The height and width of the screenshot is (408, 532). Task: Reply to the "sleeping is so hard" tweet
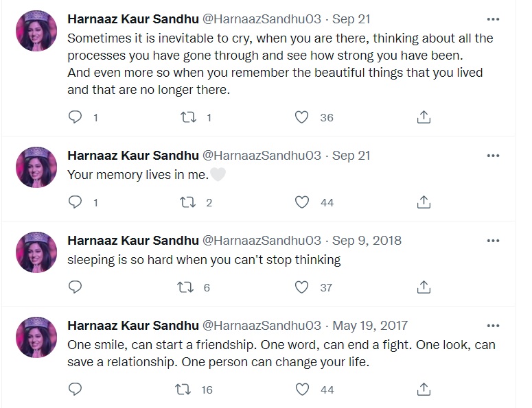76,287
